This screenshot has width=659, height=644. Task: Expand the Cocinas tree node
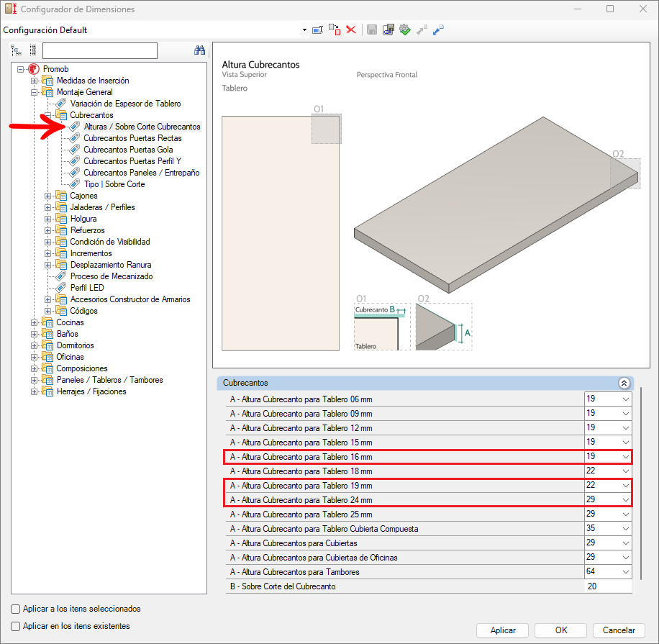point(34,322)
